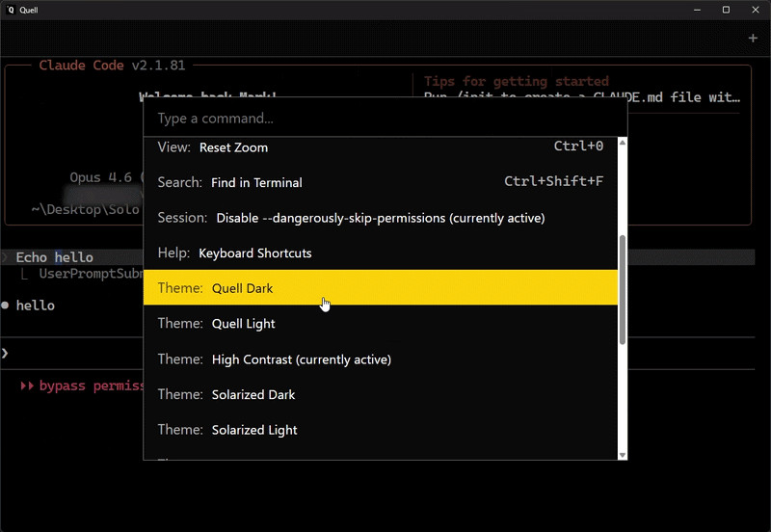
Task: Focus the 'Type a command...' input field
Action: tap(385, 118)
